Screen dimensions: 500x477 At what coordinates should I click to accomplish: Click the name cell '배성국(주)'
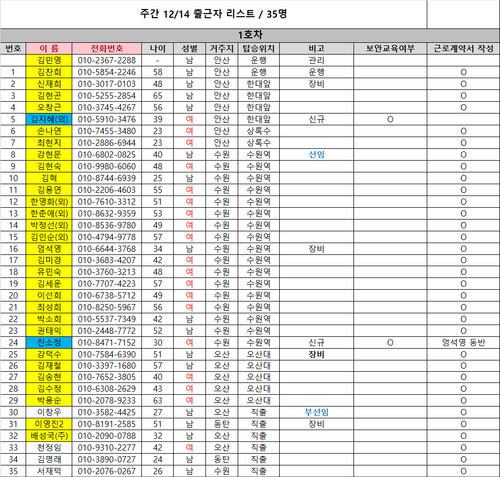click(49, 436)
